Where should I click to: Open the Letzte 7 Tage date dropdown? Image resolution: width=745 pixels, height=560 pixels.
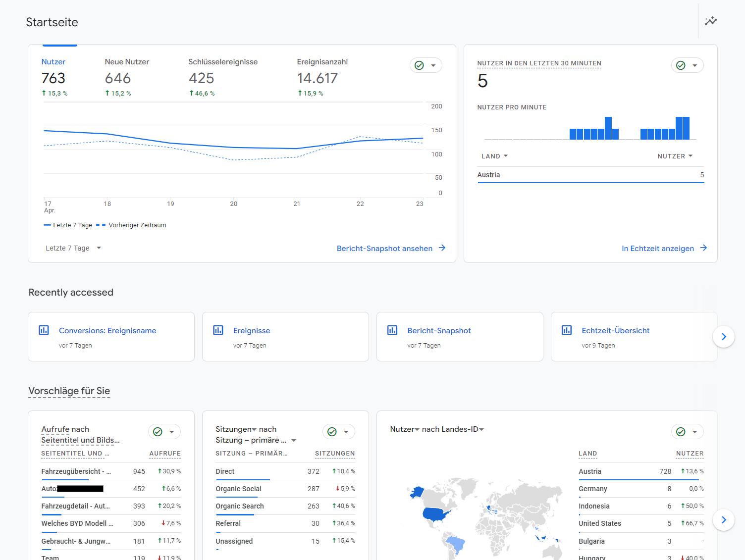pyautogui.click(x=73, y=248)
